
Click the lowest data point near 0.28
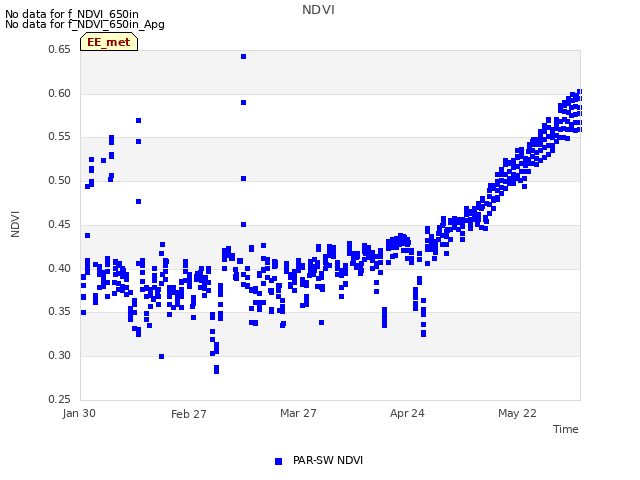216,369
